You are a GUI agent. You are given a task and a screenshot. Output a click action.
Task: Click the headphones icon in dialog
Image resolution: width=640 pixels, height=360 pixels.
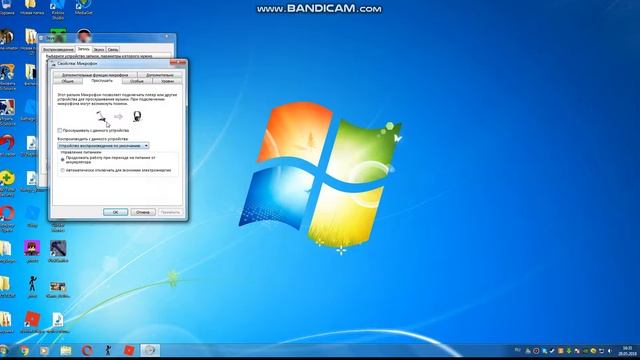(x=138, y=117)
